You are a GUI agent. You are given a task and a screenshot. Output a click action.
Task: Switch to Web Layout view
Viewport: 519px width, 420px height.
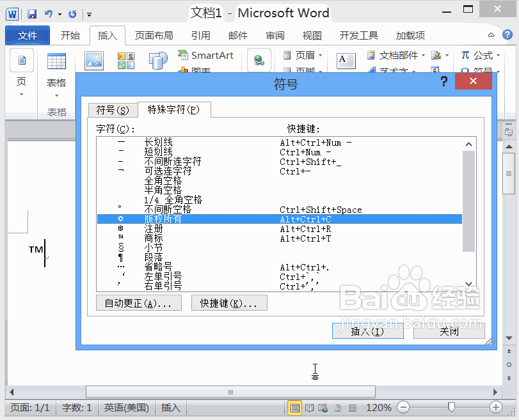(x=322, y=408)
